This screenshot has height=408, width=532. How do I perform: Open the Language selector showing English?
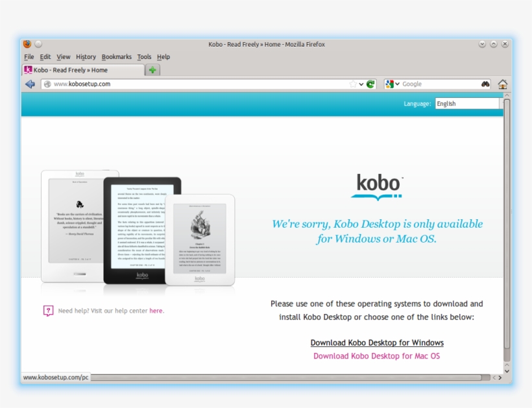466,102
